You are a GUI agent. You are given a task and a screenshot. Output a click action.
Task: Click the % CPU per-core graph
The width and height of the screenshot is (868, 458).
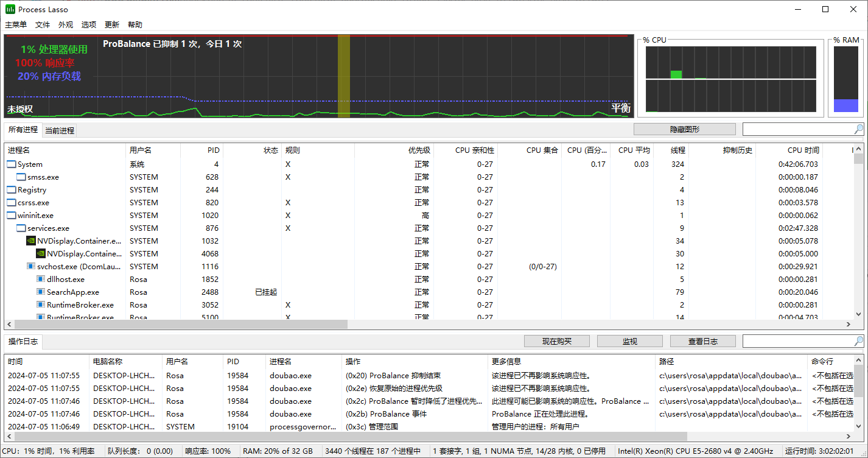pos(730,79)
